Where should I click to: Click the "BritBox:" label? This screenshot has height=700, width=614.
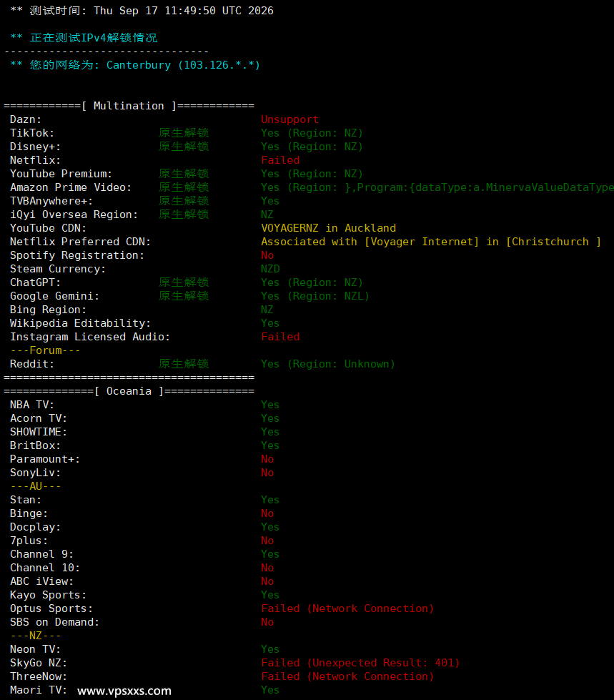coord(35,445)
